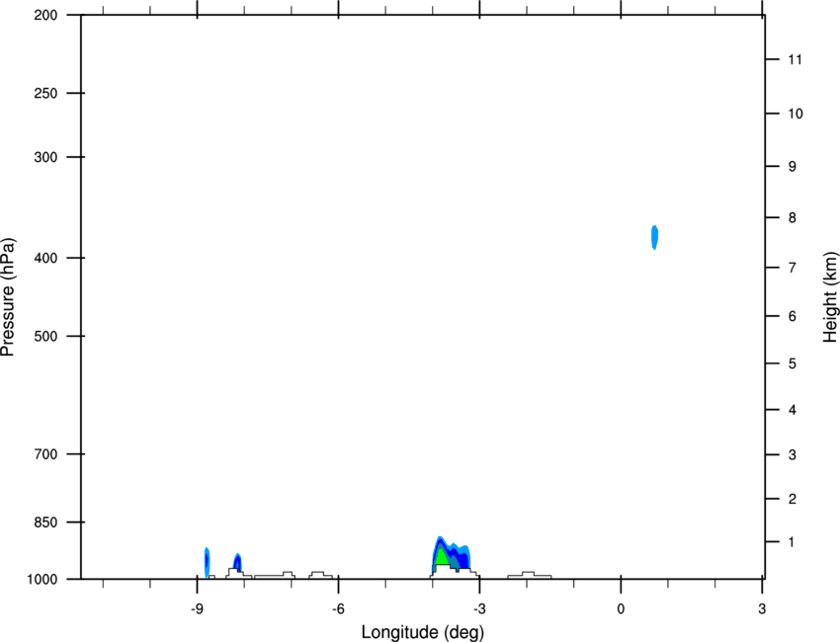Click the -6 longitude tick label
The image size is (840, 642).
coord(338,608)
